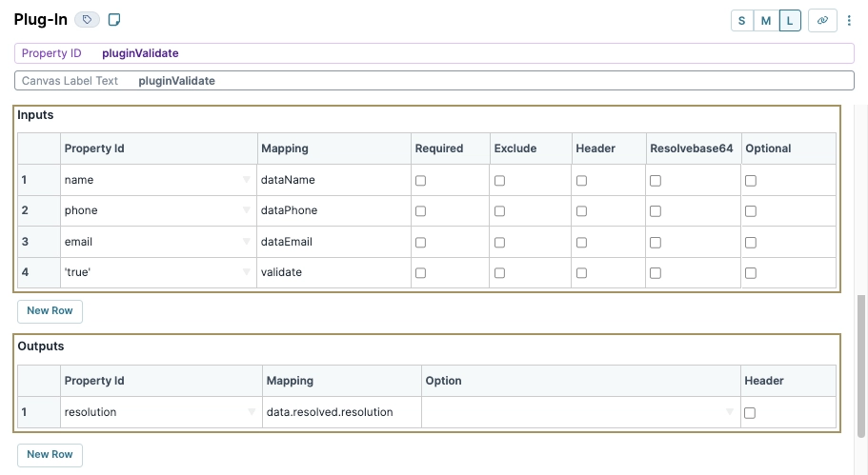This screenshot has width=868, height=475.
Task: Open Property Id dropdown for 'true' row
Action: pyautogui.click(x=247, y=272)
